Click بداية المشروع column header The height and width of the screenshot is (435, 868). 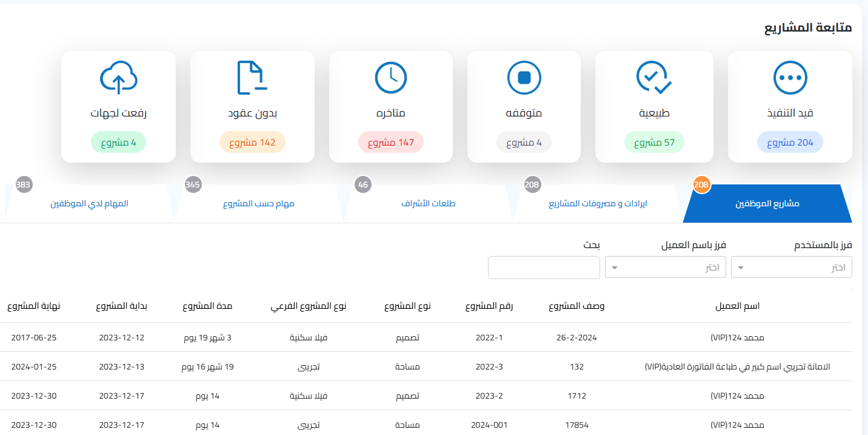(x=122, y=306)
